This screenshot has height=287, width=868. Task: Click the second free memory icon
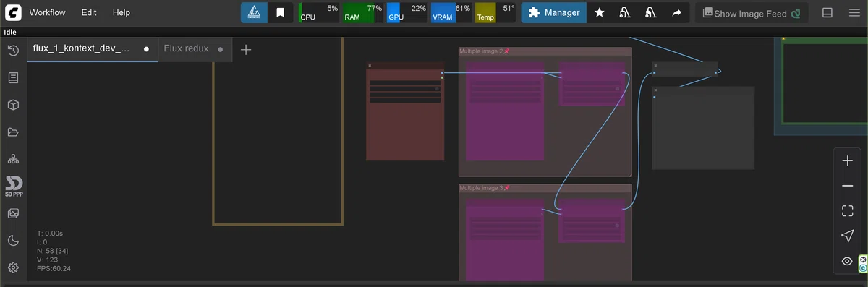[651, 12]
